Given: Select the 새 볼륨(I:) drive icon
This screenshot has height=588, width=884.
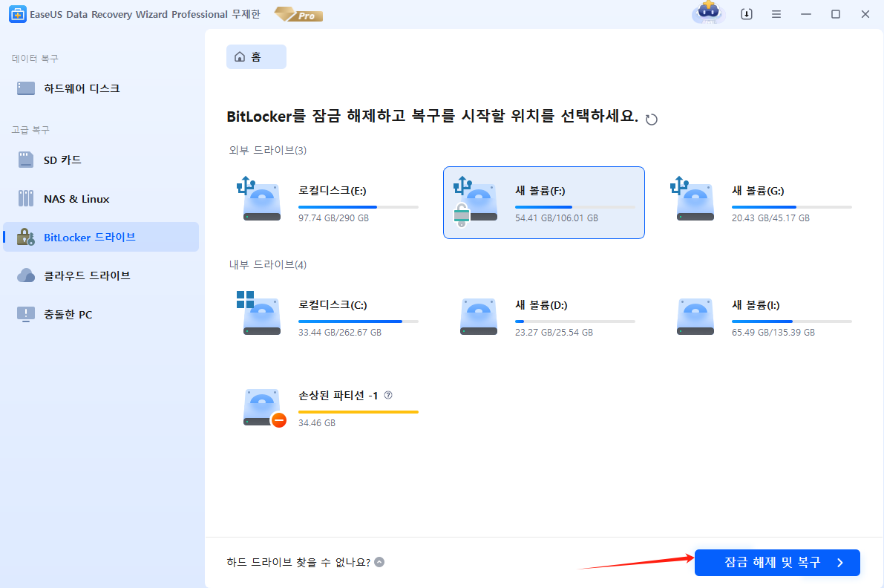Looking at the screenshot, I should [695, 316].
